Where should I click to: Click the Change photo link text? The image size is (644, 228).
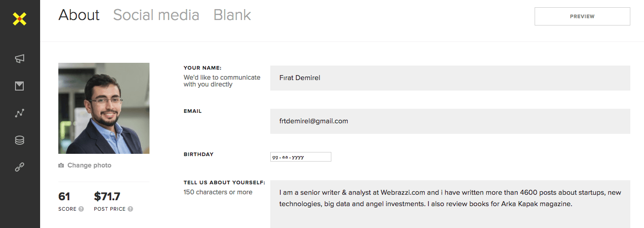click(x=89, y=165)
